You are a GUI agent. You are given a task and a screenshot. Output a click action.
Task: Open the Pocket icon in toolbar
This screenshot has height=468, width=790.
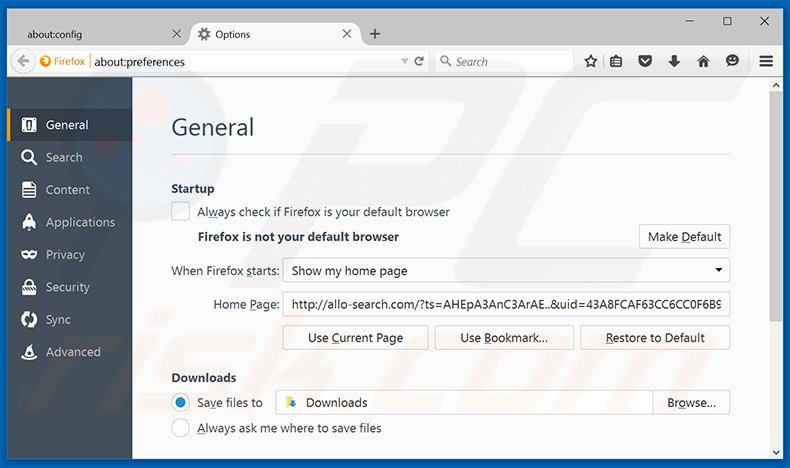coord(645,61)
